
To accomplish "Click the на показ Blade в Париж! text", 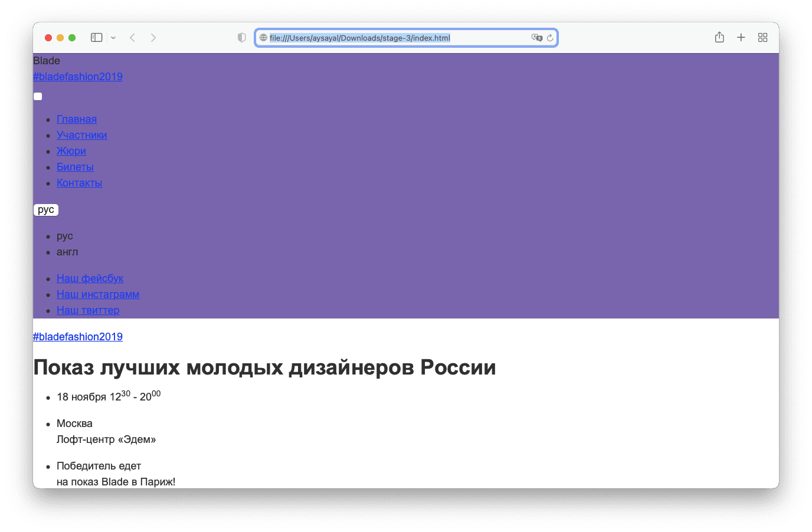I will 116,482.
